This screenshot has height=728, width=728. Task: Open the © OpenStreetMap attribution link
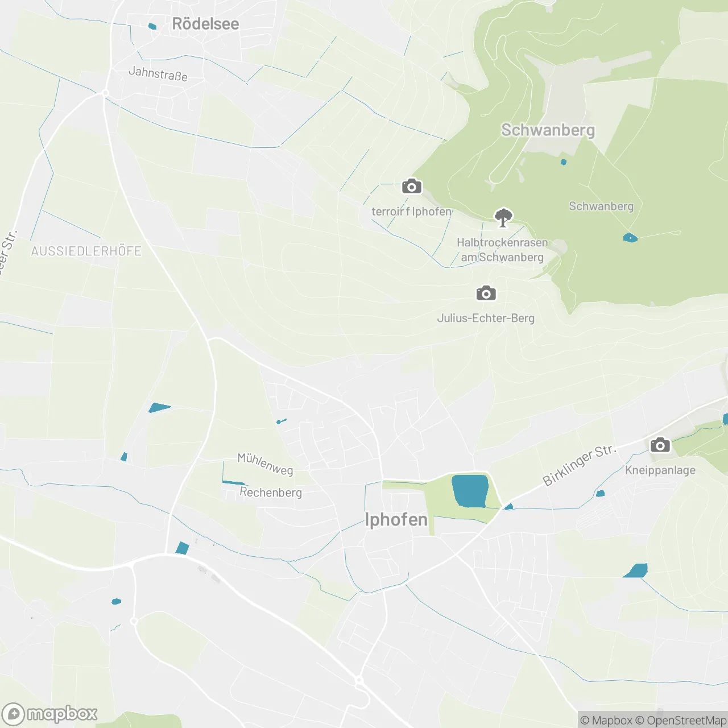coord(681,720)
